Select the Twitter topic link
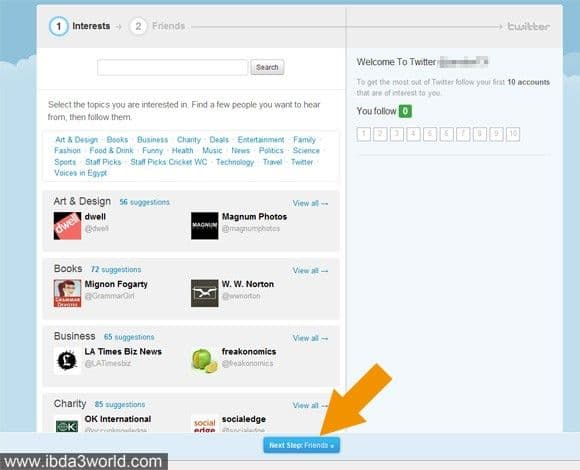The width and height of the screenshot is (580, 470). (302, 162)
